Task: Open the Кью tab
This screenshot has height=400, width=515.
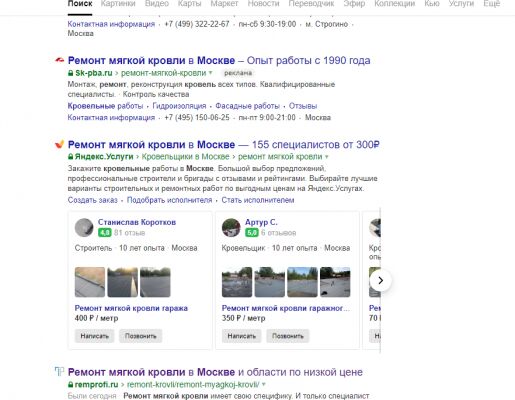Action: tap(432, 4)
